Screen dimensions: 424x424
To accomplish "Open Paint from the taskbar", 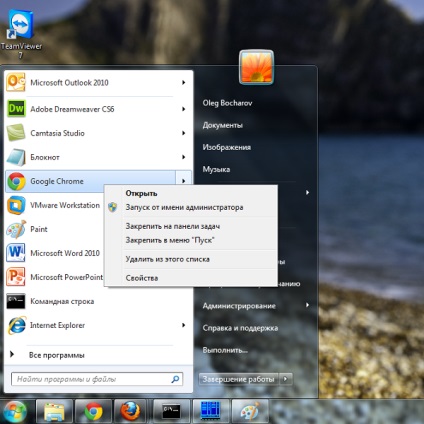I will (x=250, y=411).
